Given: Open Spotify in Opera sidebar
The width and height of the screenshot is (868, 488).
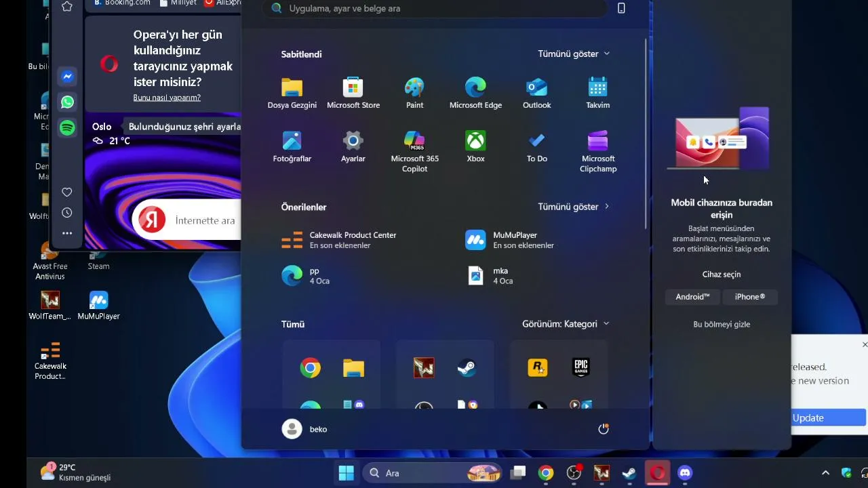Looking at the screenshot, I should coord(67,127).
